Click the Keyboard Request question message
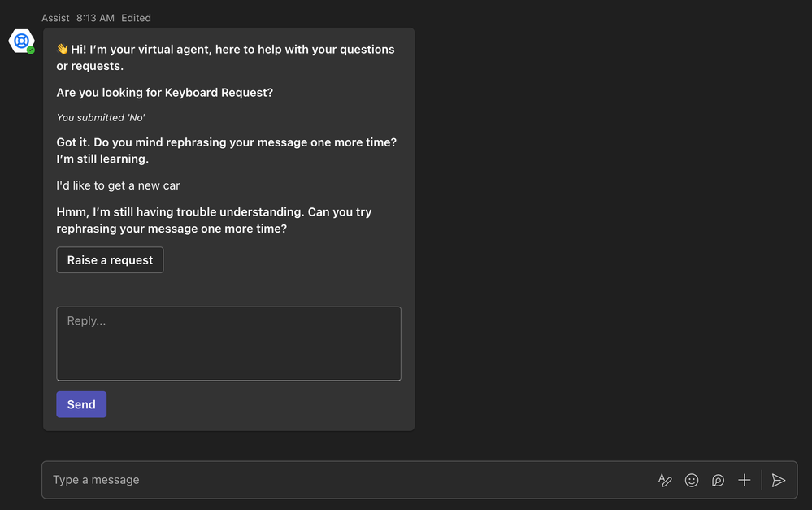This screenshot has height=510, width=812. (164, 92)
